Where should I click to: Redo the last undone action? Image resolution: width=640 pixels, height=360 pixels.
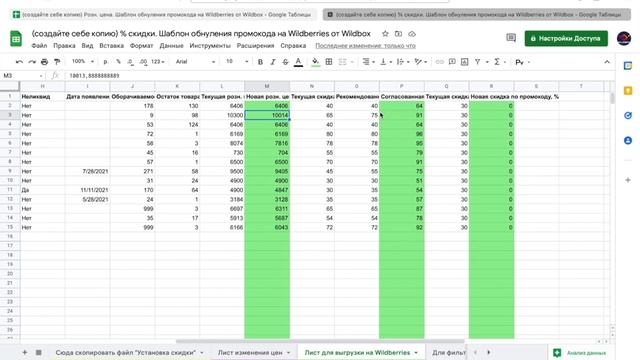[32, 62]
